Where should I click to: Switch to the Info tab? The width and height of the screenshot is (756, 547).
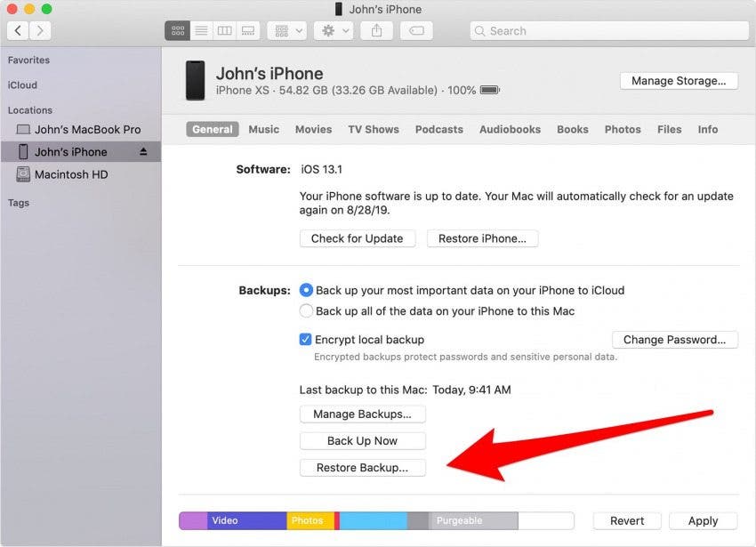(x=708, y=129)
